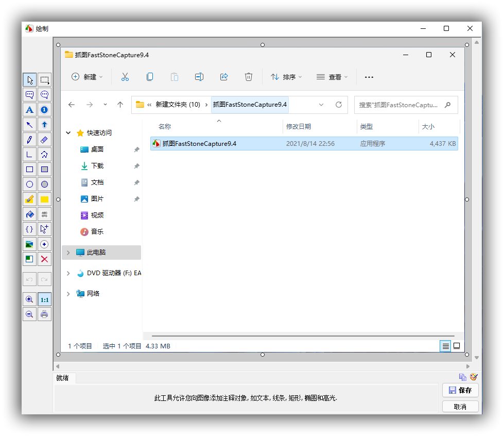The image size is (504, 436).
Task: Toggle the 1:1 actual size view
Action: pyautogui.click(x=44, y=299)
